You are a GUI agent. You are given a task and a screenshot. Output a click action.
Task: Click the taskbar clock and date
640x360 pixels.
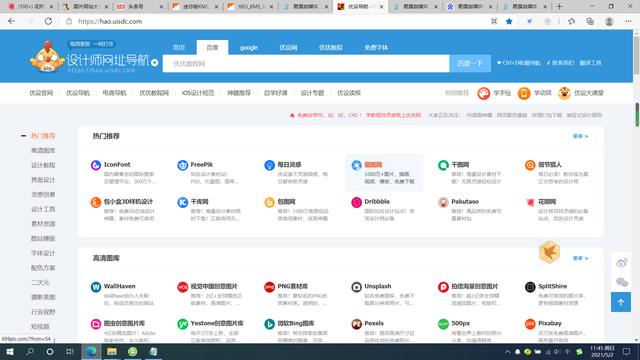click(602, 351)
